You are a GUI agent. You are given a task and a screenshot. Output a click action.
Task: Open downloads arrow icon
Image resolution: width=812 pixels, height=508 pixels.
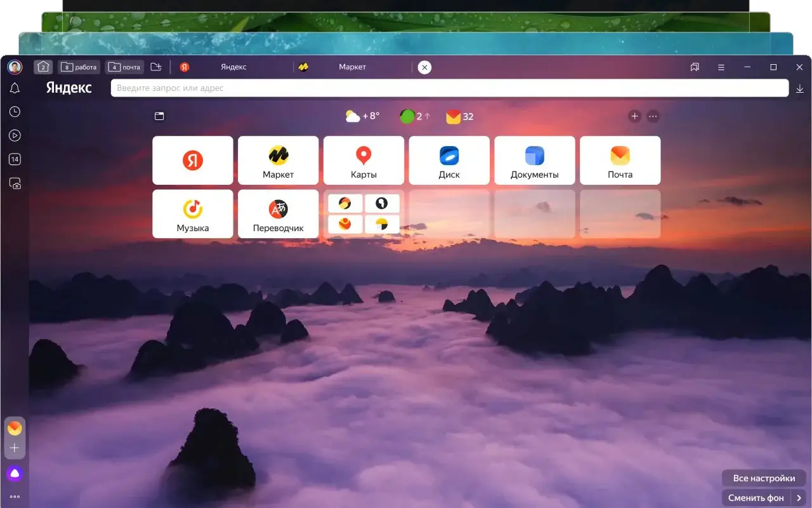[800, 89]
